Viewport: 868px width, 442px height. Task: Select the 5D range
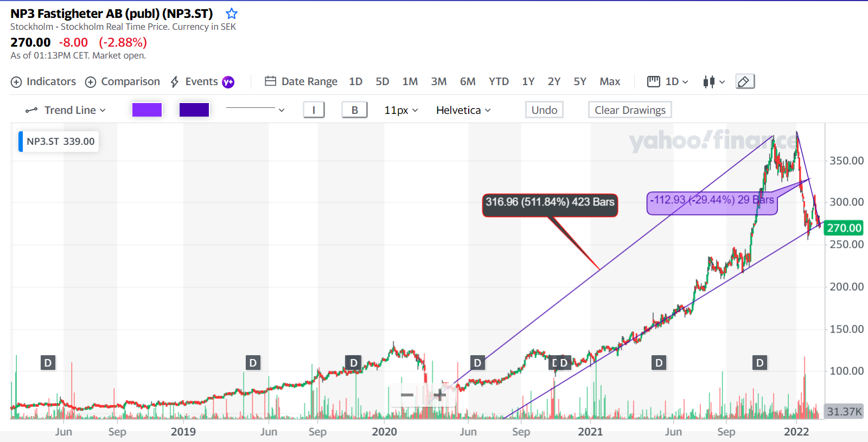[382, 81]
